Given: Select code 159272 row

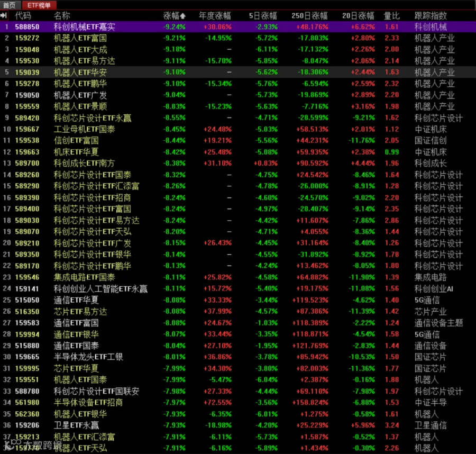Looking at the screenshot, I should [238, 38].
